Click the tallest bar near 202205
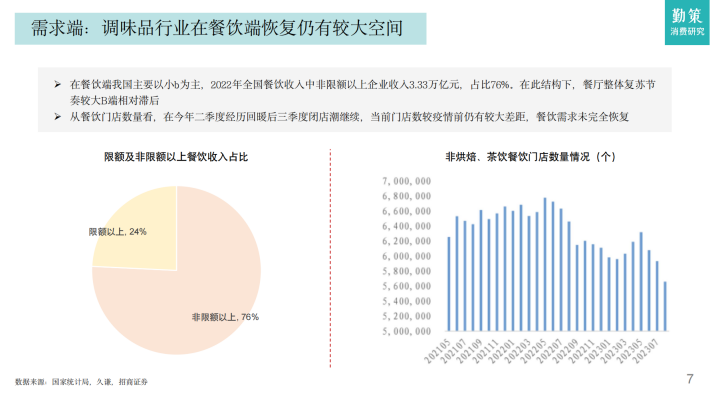The width and height of the screenshot is (710, 399). [x=545, y=264]
